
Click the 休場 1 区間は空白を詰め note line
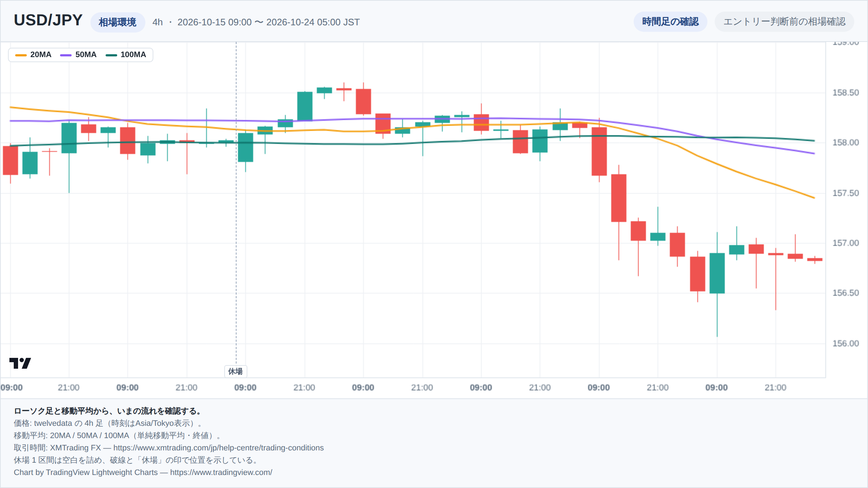tap(136, 460)
